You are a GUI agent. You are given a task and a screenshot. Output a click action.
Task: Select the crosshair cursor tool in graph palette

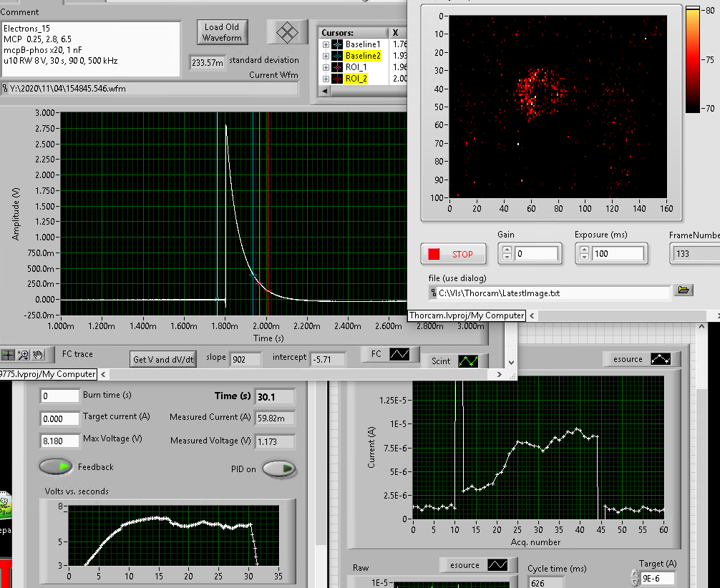[x=9, y=354]
